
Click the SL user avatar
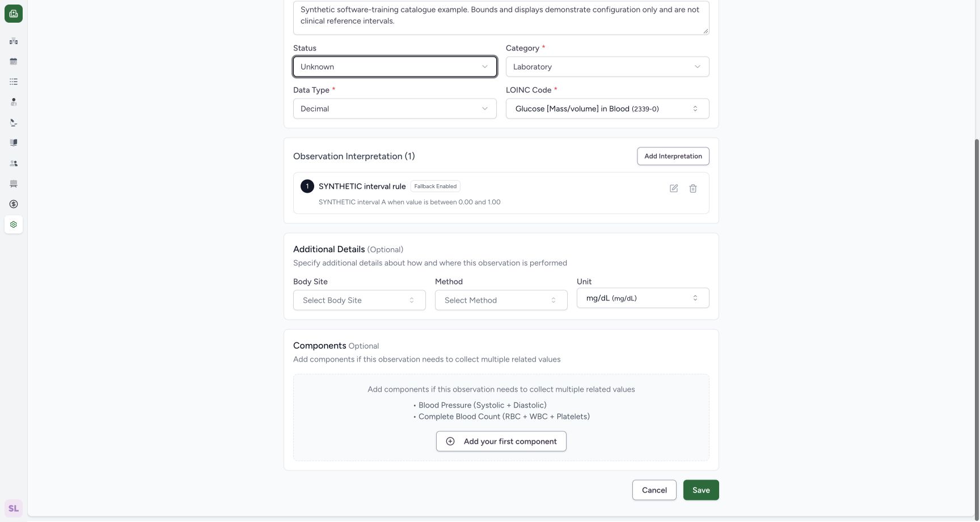[14, 508]
